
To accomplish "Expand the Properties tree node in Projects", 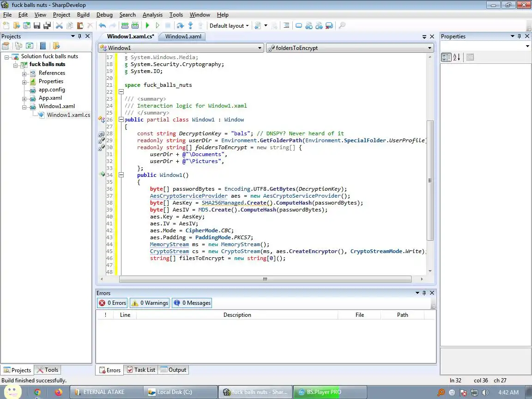I will click(x=24, y=82).
